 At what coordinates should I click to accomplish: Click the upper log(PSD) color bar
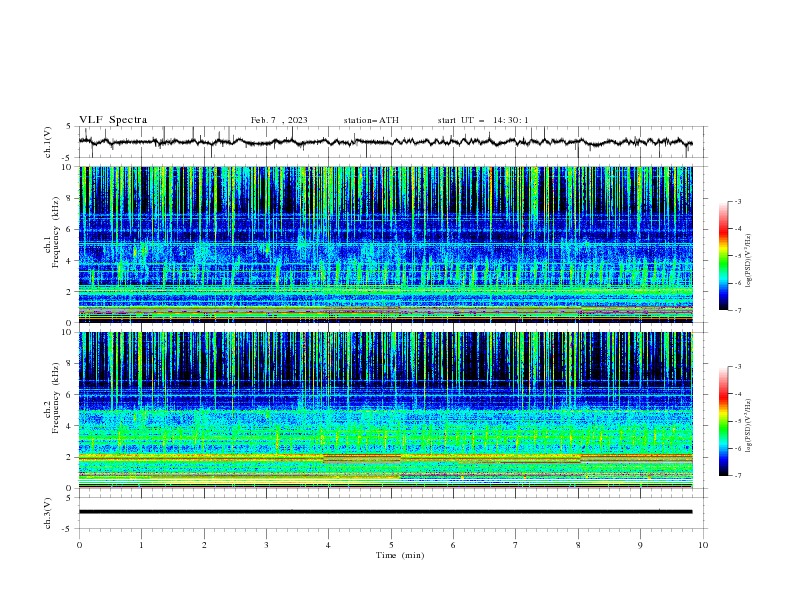[x=723, y=256]
